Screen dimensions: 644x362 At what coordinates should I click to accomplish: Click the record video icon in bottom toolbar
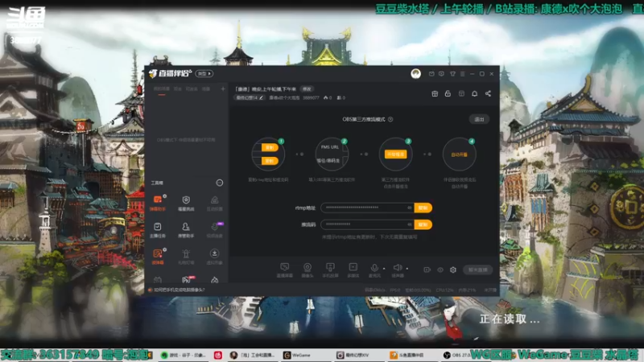427,269
